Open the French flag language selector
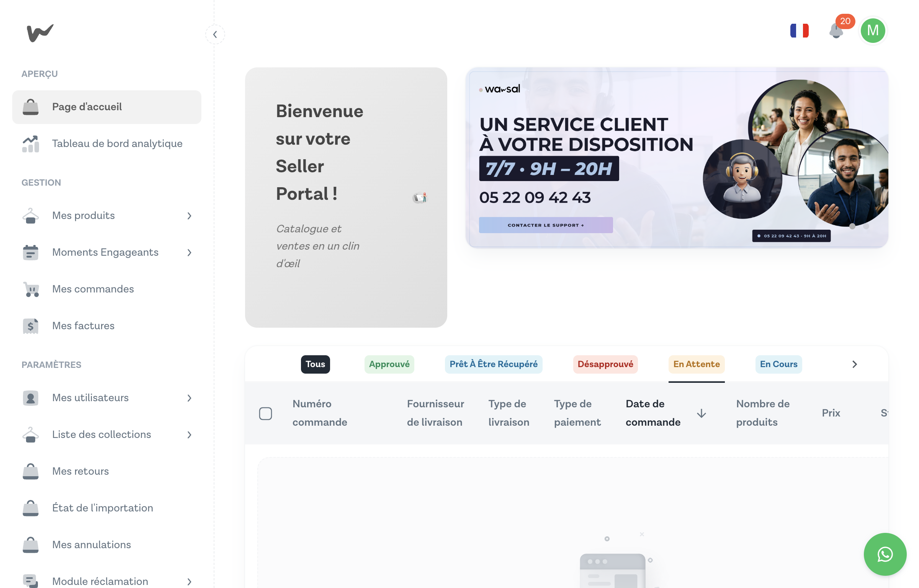 tap(799, 31)
